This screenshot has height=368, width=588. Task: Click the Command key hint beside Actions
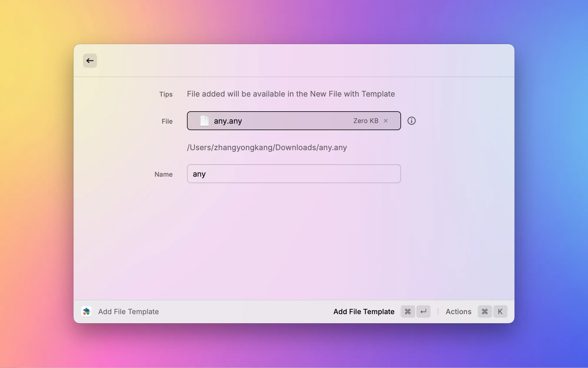485,311
